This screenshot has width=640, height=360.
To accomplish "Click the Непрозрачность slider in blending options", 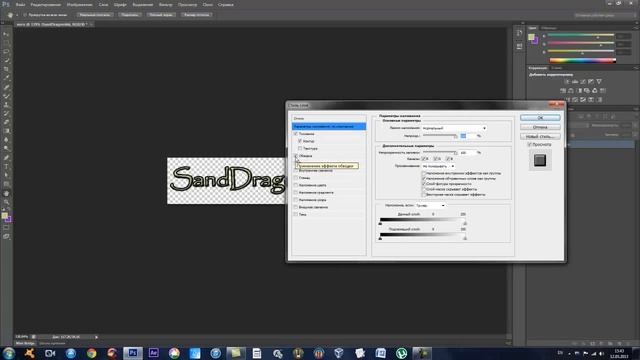I will 440,136.
